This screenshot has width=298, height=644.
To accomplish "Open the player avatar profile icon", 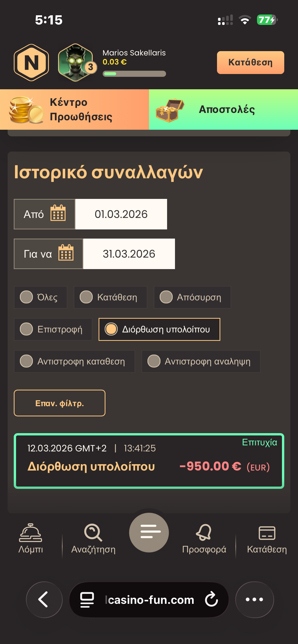I will click(x=76, y=63).
